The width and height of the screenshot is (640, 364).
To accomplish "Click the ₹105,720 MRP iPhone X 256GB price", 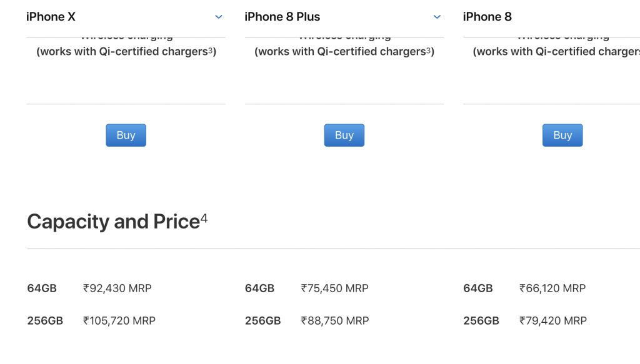I will pos(119,321).
